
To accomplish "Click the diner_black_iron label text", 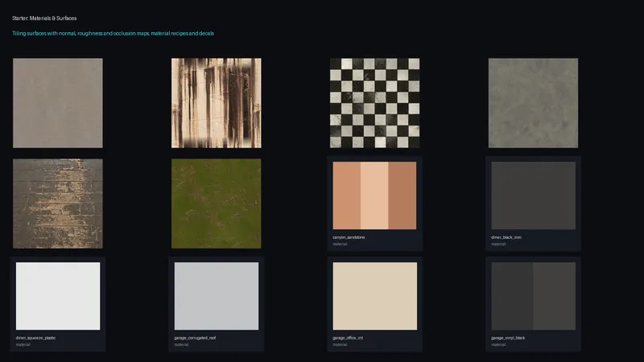I will tap(506, 237).
